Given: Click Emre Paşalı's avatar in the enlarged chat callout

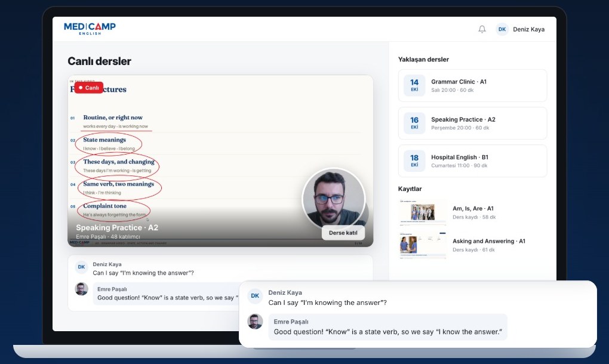Looking at the screenshot, I should point(255,321).
